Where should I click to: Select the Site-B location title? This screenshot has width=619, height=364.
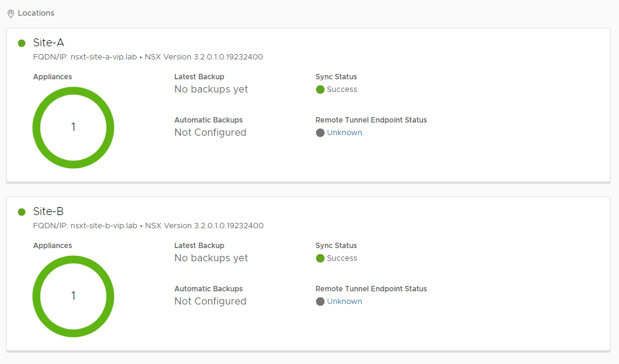coord(48,211)
